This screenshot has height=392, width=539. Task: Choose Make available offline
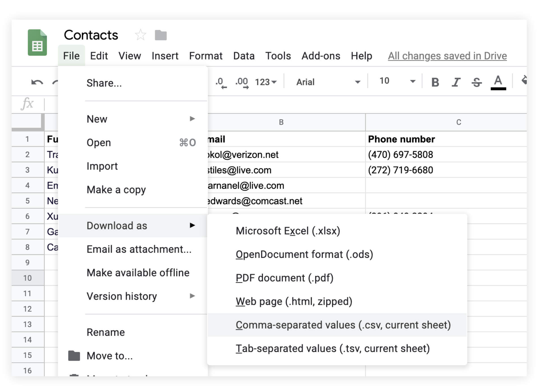(133, 272)
